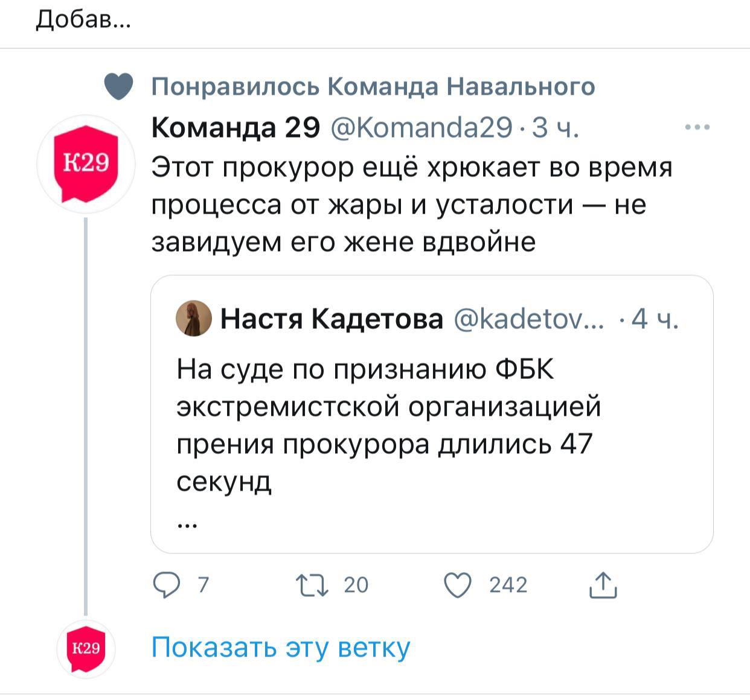
Task: Open "Понравилось Команда Навального" label
Action: [x=373, y=87]
